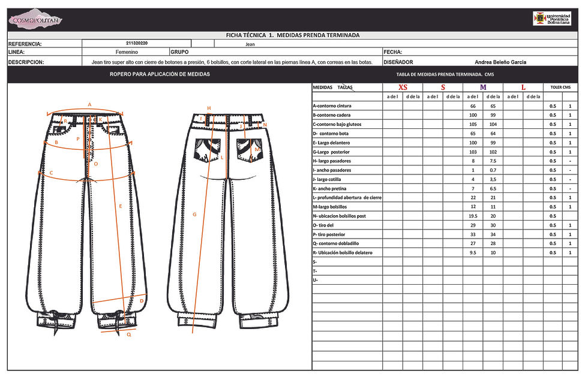
Task: Select the back view jeans drawing
Action: (x=228, y=221)
